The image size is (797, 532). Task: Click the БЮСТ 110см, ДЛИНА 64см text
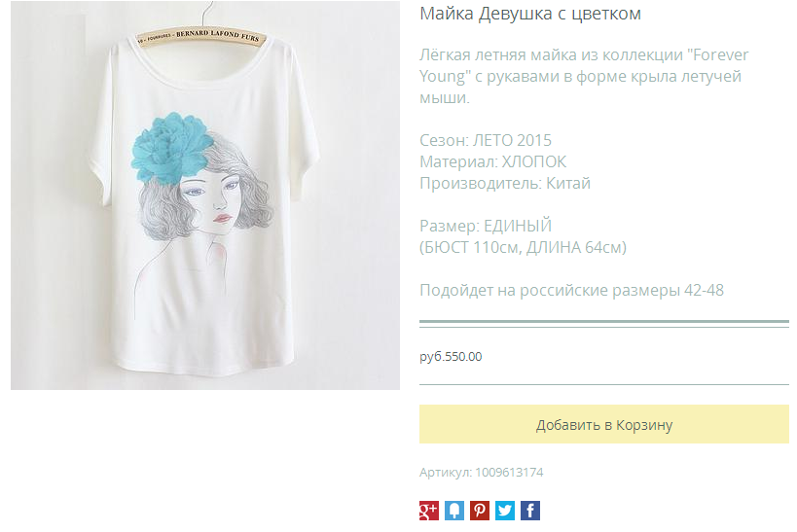click(523, 247)
